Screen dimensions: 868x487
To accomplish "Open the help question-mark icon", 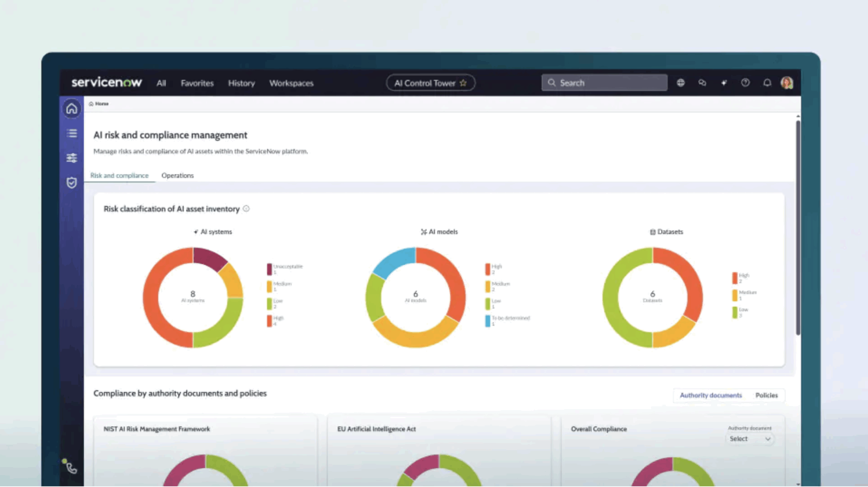I will pos(745,83).
